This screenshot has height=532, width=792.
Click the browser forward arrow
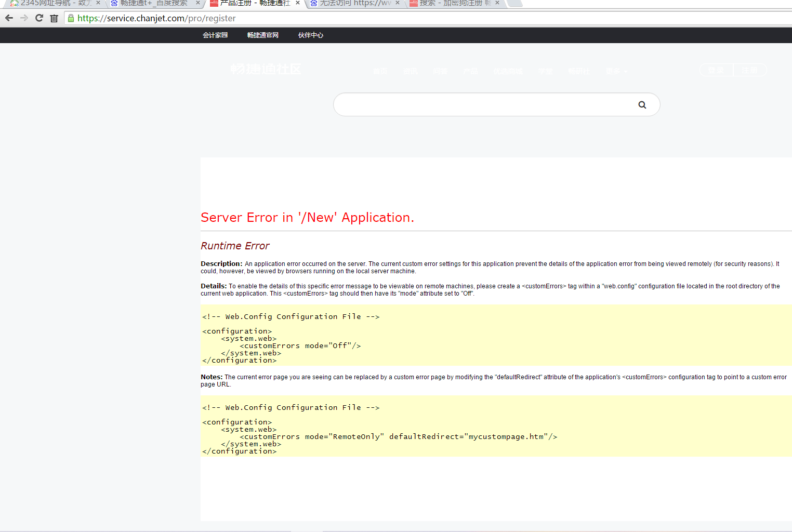pyautogui.click(x=24, y=18)
